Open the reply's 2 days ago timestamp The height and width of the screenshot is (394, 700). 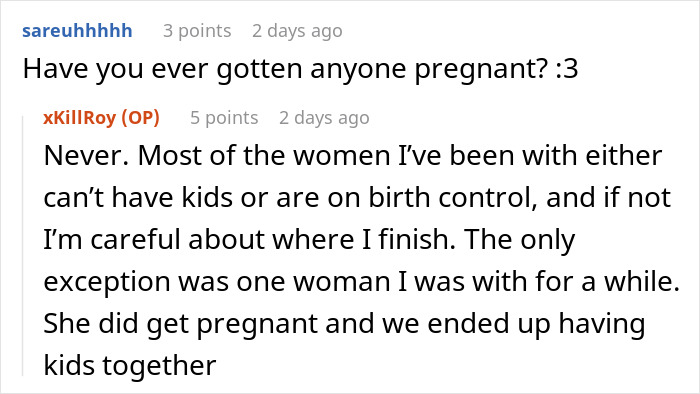point(325,118)
